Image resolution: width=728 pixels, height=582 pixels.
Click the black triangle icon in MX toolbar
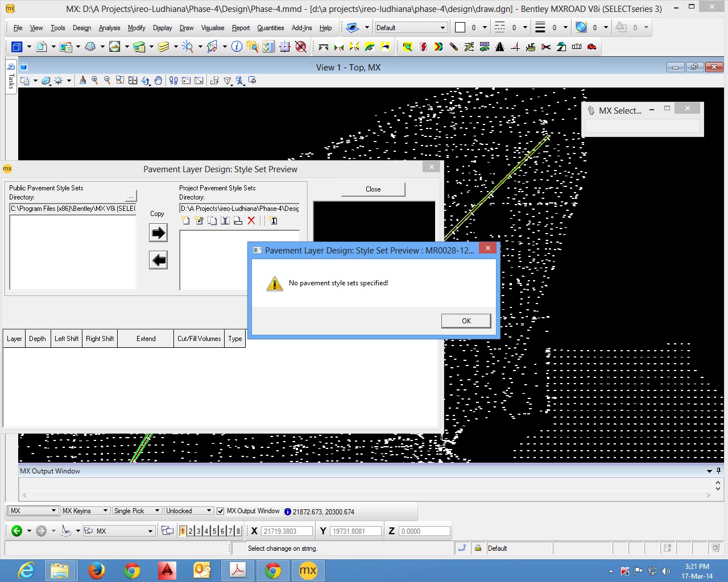(500, 47)
